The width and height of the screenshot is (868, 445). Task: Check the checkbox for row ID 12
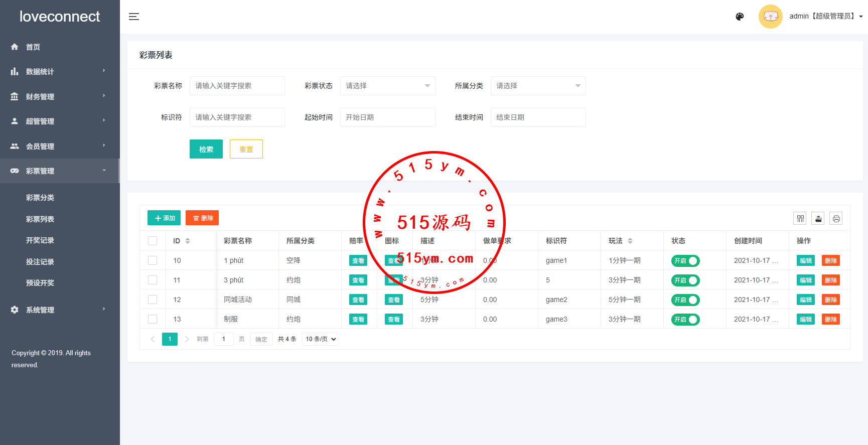tap(153, 300)
